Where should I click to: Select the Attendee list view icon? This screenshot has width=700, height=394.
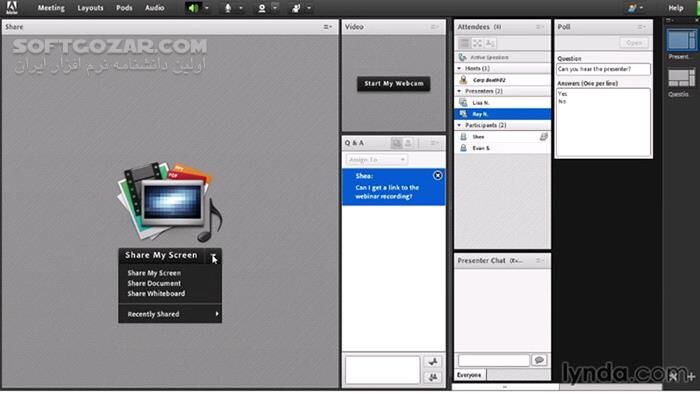pos(464,43)
